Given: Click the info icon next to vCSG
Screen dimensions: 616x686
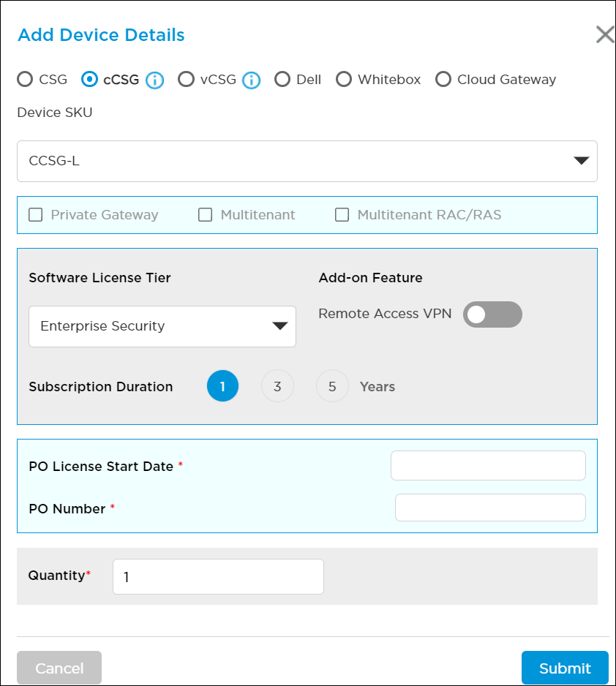Looking at the screenshot, I should point(251,80).
